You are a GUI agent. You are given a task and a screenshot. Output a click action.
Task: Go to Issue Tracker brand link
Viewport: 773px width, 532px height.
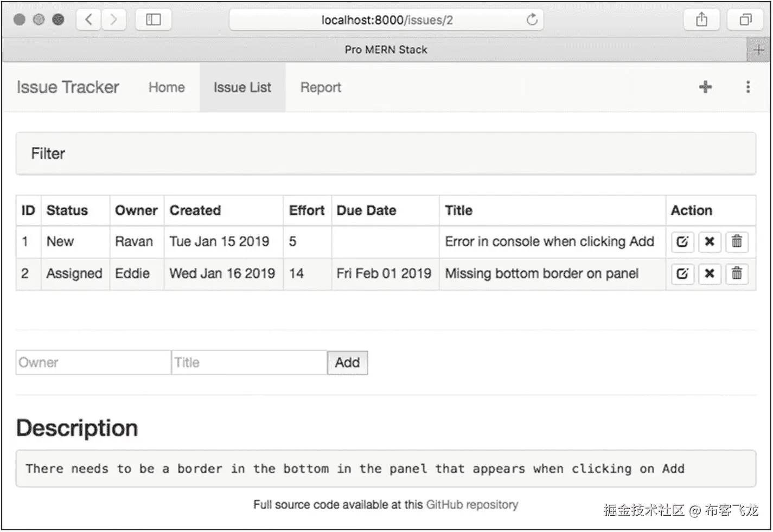[68, 87]
